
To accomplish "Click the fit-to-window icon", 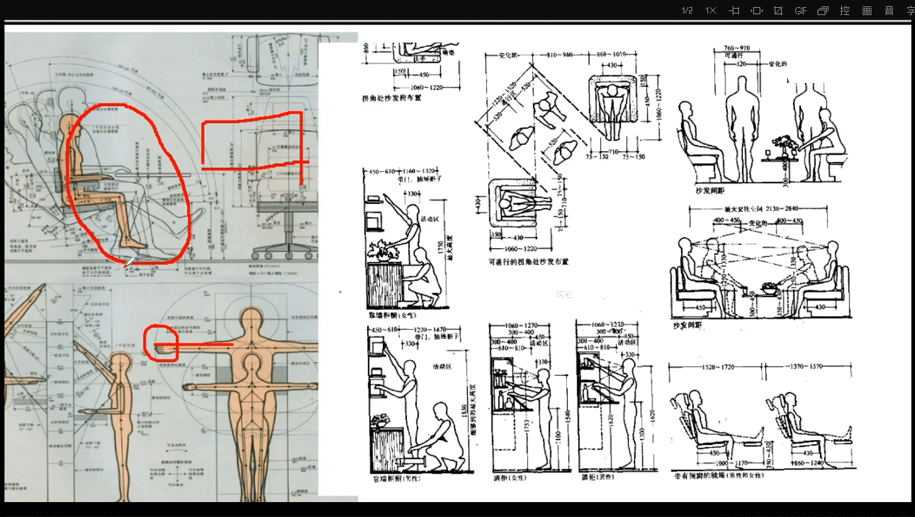I will pyautogui.click(x=757, y=10).
